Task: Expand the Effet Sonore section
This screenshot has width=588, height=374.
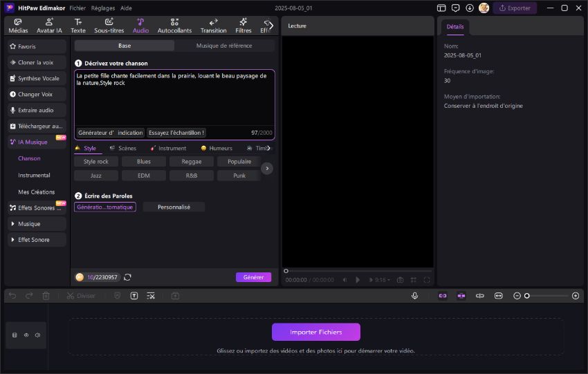Action: (37, 240)
